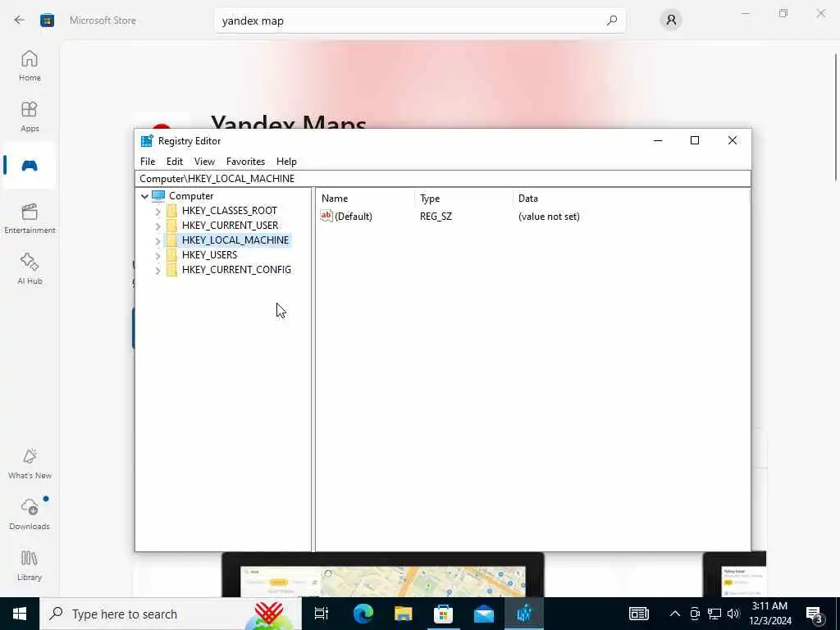840x630 pixels.
Task: Open the View menu in Registry Editor
Action: pyautogui.click(x=204, y=162)
